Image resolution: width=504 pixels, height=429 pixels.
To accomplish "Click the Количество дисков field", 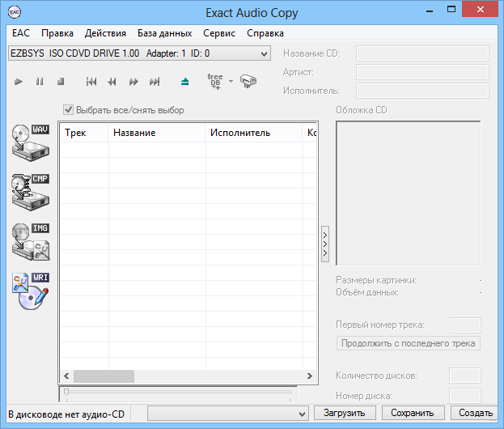I will 465,376.
